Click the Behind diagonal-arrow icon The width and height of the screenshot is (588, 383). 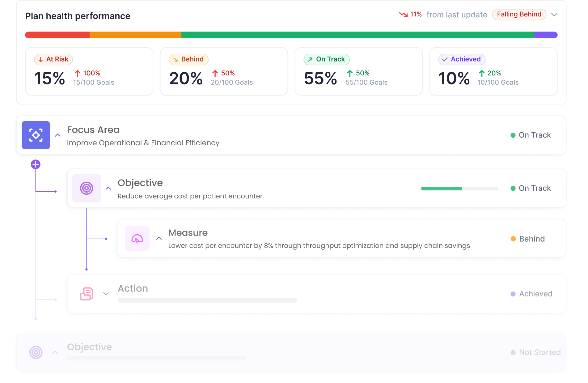[x=175, y=59]
